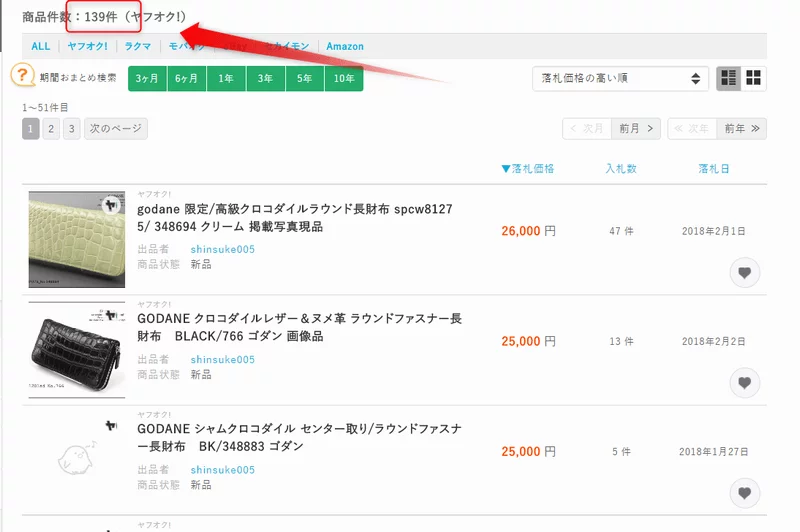The image size is (800, 532).
Task: Open seller shinsuke005 on 26,000 yen listing
Action: click(222, 249)
